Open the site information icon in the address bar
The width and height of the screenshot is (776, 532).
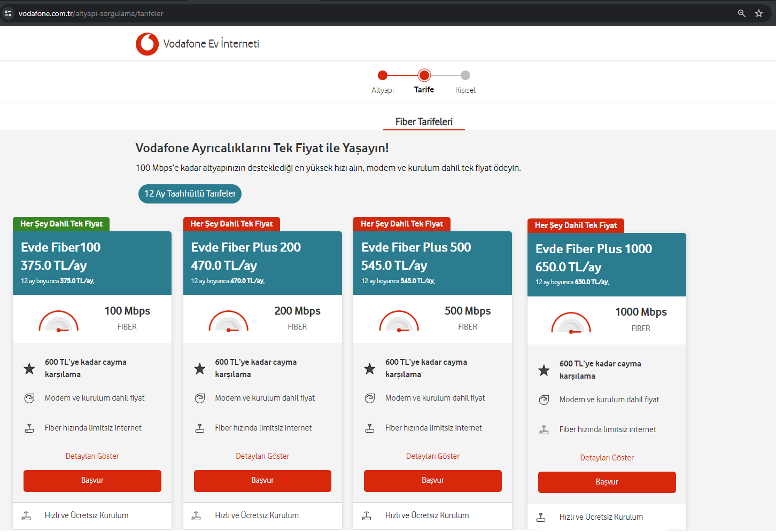8,13
